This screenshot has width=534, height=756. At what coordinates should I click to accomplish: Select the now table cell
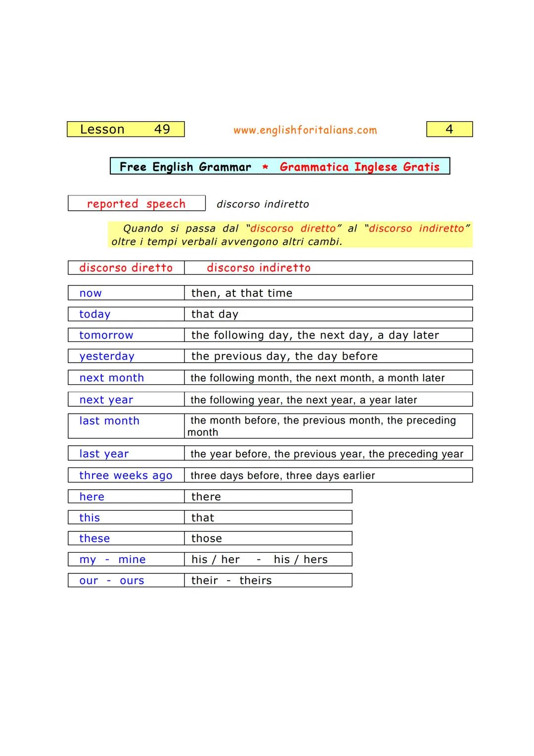(90, 293)
